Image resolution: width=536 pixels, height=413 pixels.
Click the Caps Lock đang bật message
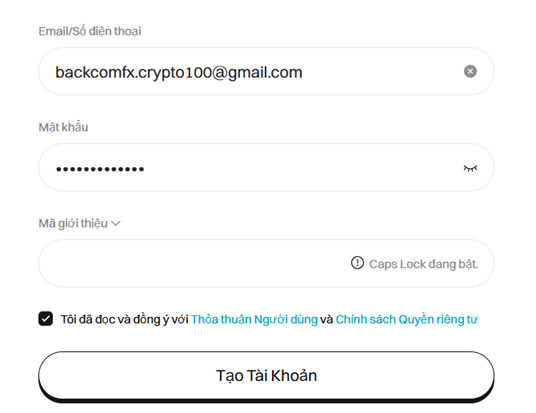click(x=424, y=264)
